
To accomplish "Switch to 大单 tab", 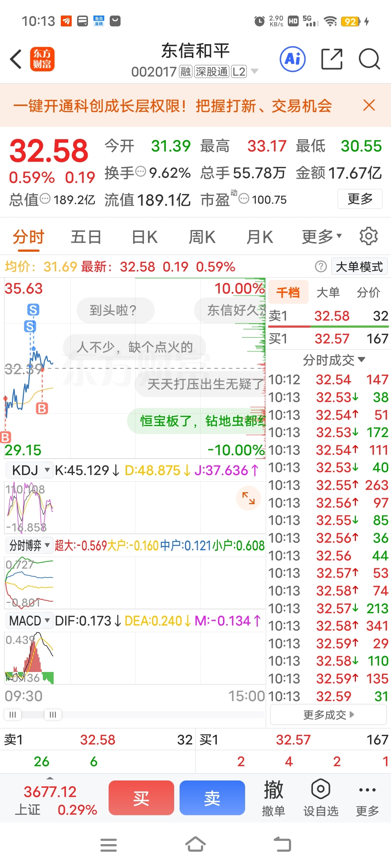I will (328, 292).
